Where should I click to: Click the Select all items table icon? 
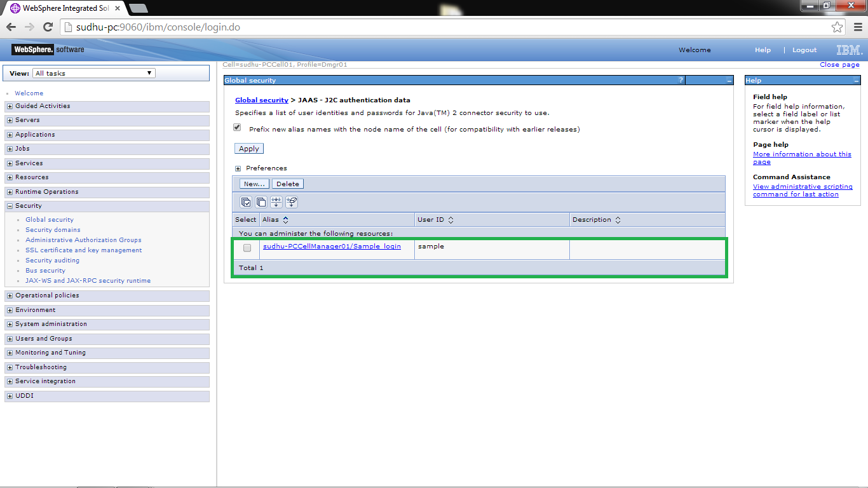[247, 202]
